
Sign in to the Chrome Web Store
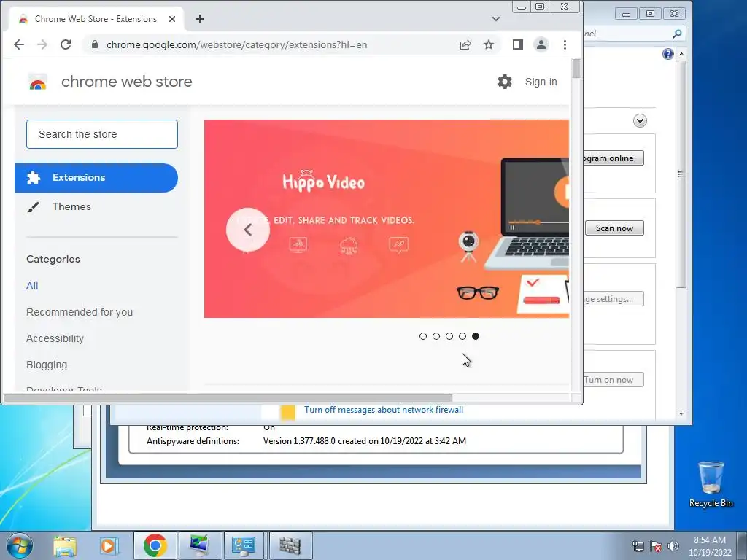coord(541,82)
